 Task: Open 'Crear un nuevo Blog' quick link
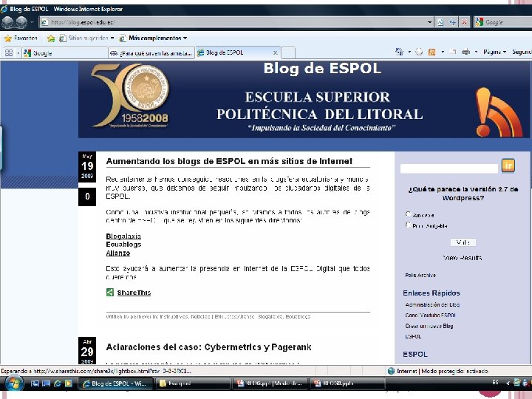click(429, 326)
